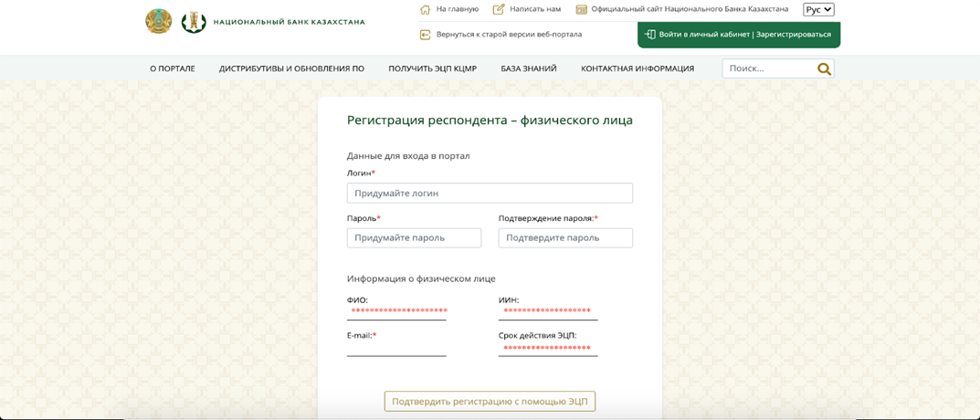Open the Рус language dropdown

point(818,9)
